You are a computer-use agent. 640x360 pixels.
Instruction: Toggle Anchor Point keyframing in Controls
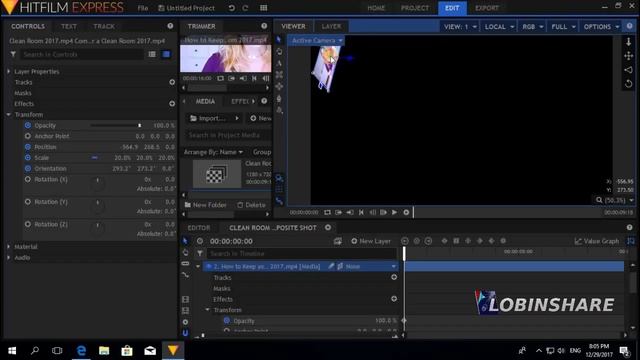click(x=28, y=136)
